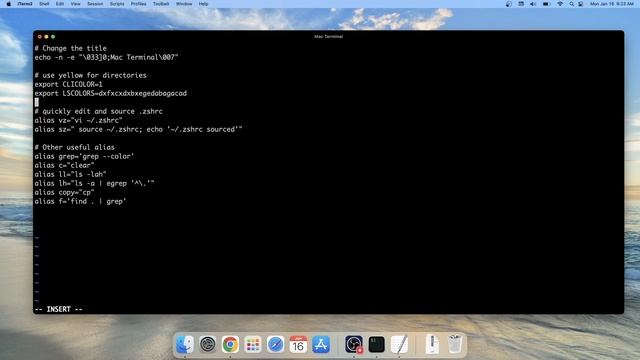The height and width of the screenshot is (360, 640).
Task: Open the Scripts menu
Action: coord(117,4)
